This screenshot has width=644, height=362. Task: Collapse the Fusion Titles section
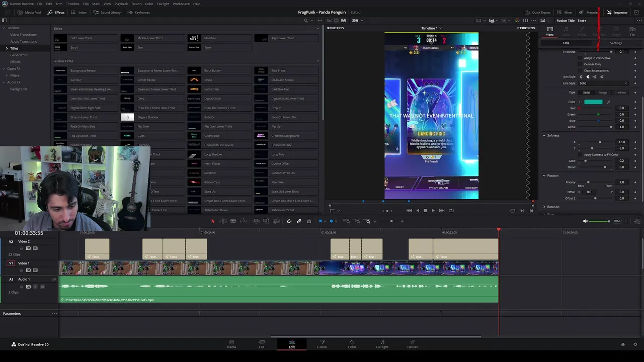[x=317, y=61]
